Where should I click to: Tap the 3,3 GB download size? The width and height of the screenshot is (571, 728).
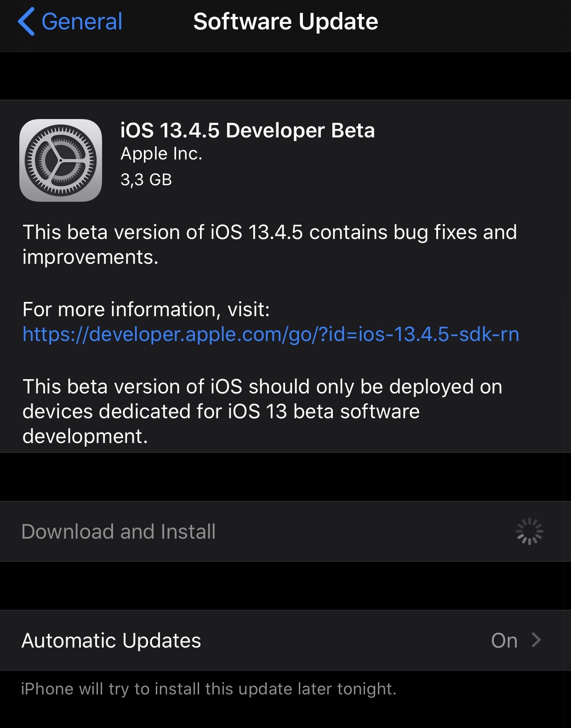pyautogui.click(x=146, y=179)
